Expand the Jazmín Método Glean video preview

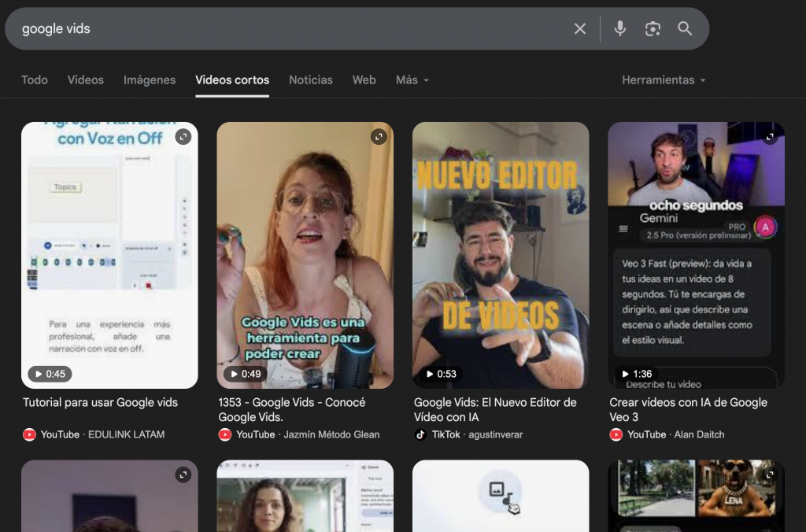[x=379, y=137]
